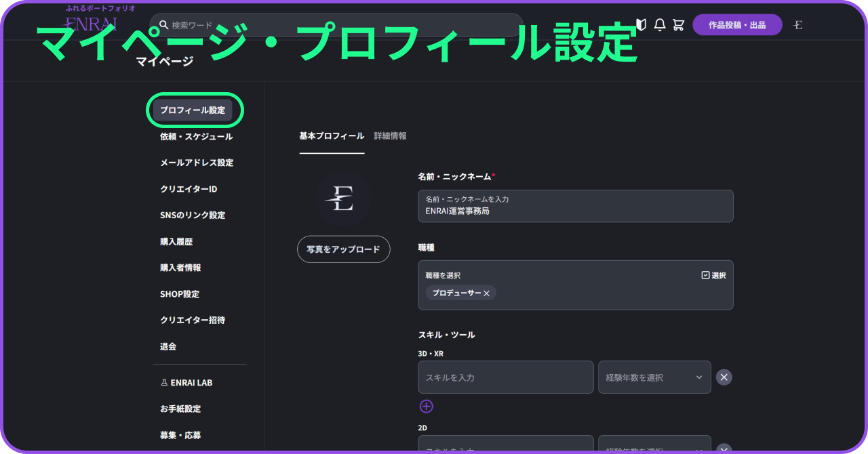Viewport: 868px width, 454px height.
Task: Focus the 名前・ニックネーム input field
Action: click(576, 206)
